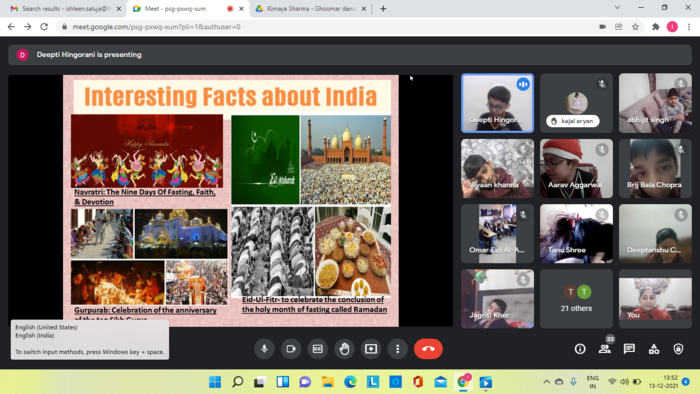Open Mail app on taskbar

point(441,382)
